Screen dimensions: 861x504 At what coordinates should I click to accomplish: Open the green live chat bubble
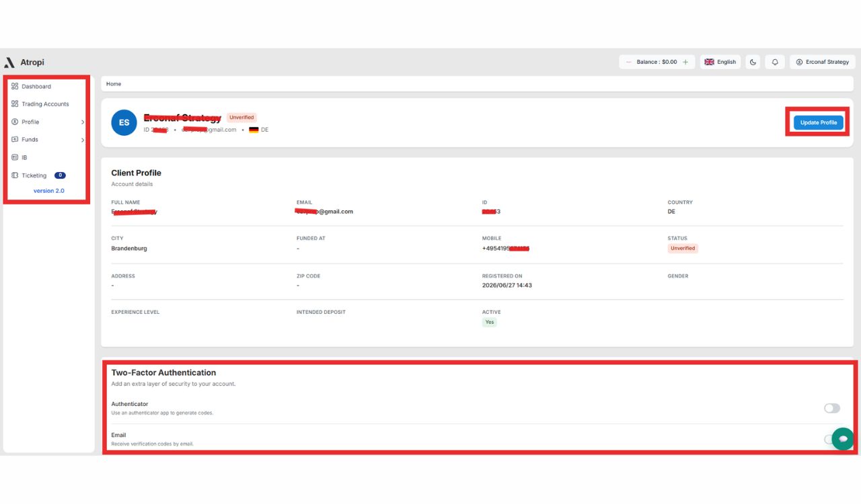[x=843, y=439]
